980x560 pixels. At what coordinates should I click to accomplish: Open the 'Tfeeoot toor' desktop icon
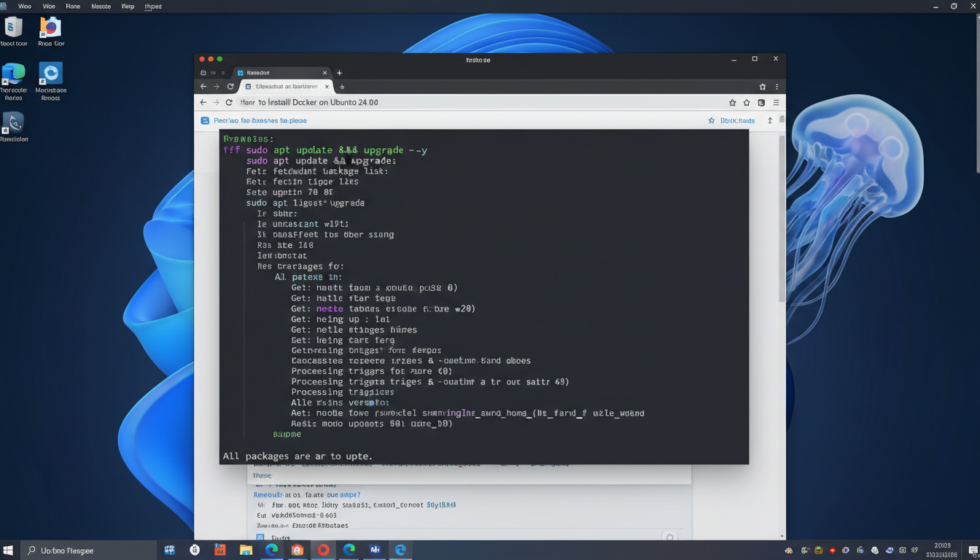click(x=14, y=32)
